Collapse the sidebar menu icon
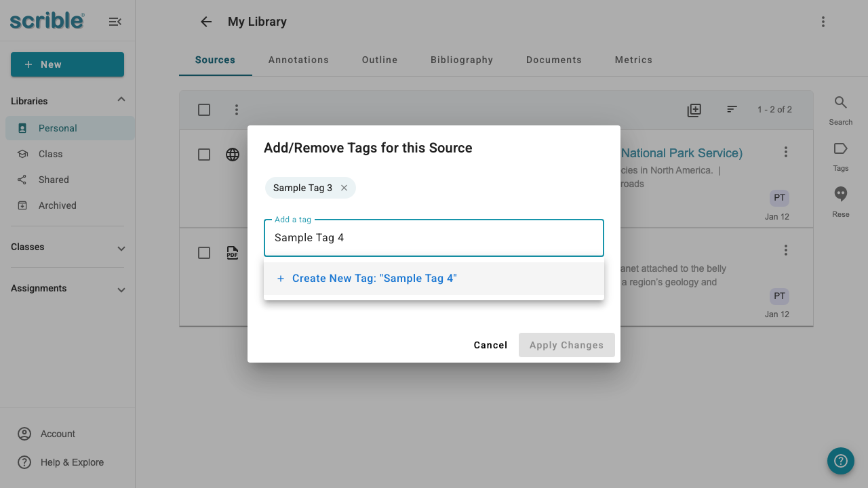The height and width of the screenshot is (488, 868). pyautogui.click(x=115, y=22)
